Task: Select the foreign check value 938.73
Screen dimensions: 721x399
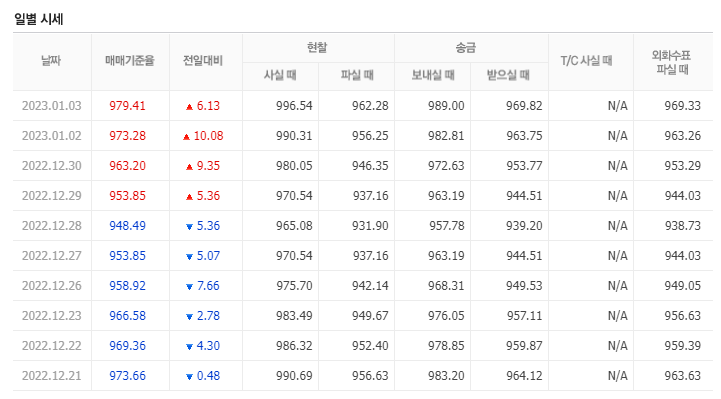Action: (x=682, y=226)
